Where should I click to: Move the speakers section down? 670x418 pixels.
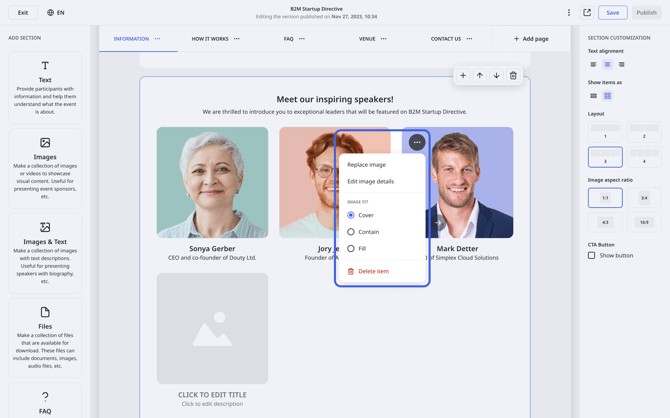(x=497, y=76)
